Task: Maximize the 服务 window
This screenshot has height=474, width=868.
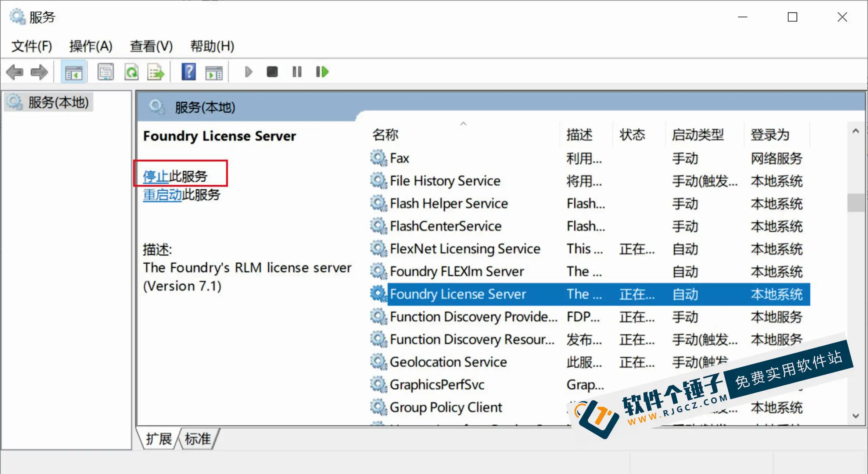Action: 793,17
